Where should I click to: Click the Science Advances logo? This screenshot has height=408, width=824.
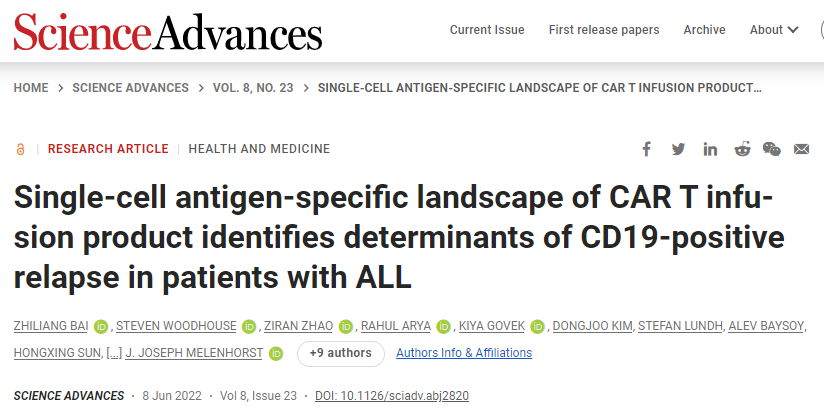pyautogui.click(x=168, y=32)
